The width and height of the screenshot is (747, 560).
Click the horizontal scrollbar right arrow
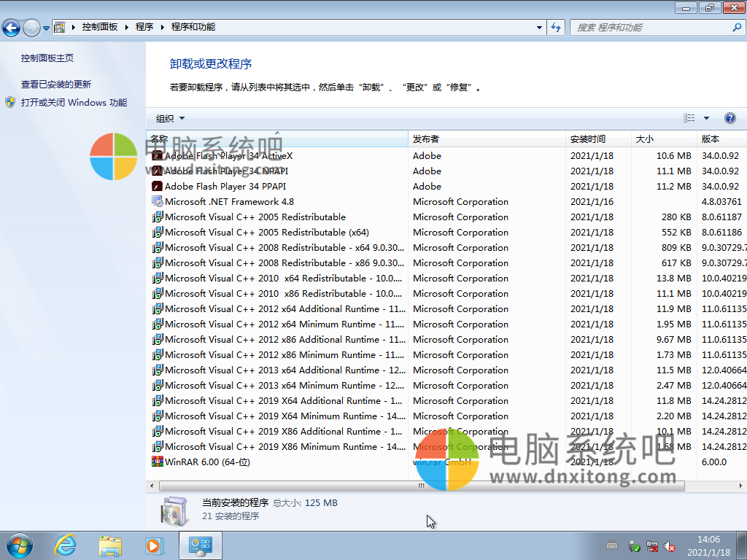tap(741, 486)
